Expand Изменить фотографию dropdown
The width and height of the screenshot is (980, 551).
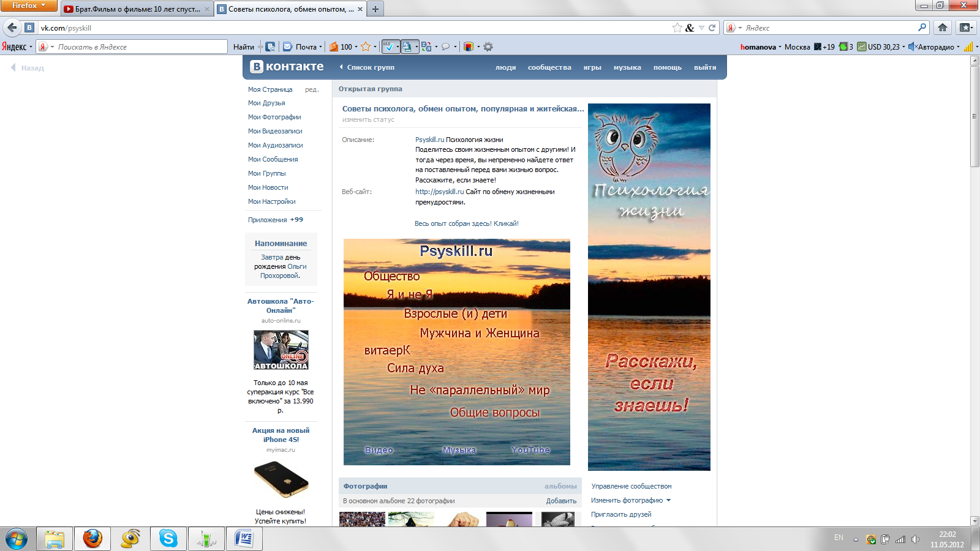click(x=668, y=500)
